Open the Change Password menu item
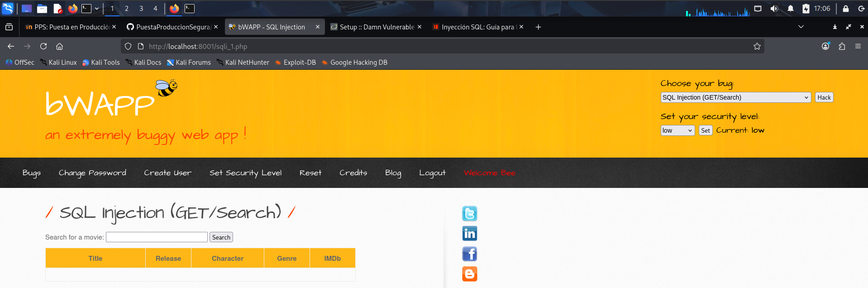The image size is (868, 288). [92, 173]
